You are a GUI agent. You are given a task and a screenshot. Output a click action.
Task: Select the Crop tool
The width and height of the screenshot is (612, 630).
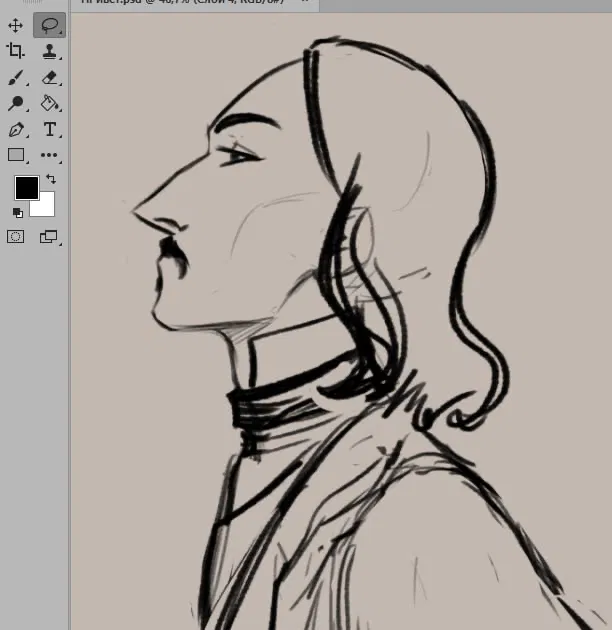[16, 51]
